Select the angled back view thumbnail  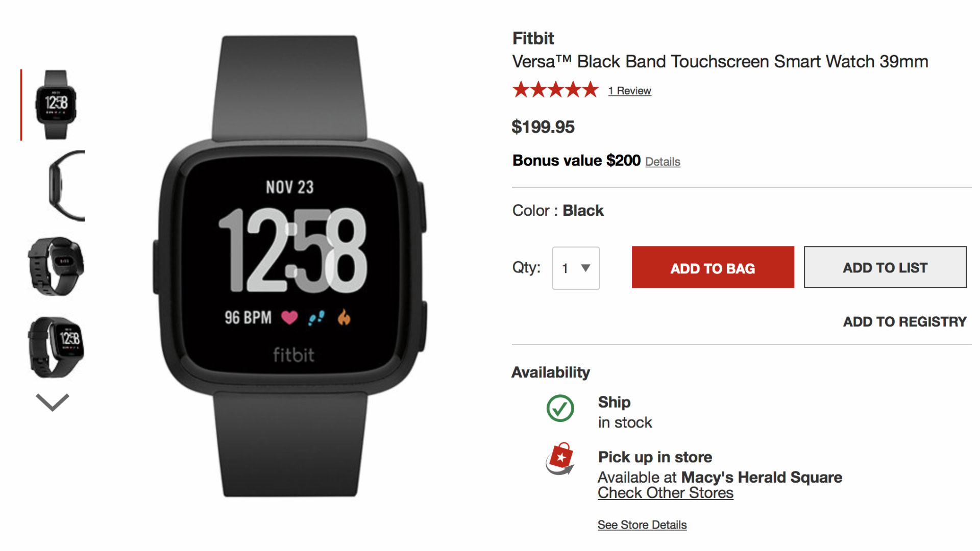(56, 265)
